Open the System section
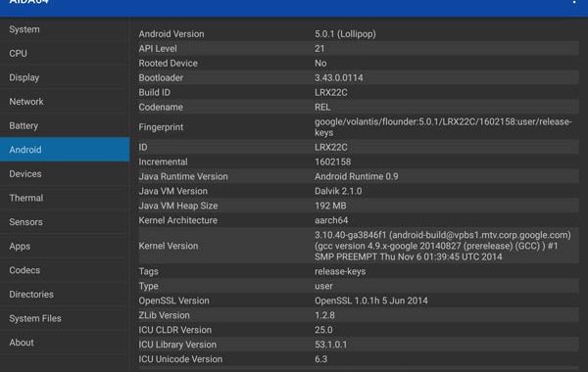This screenshot has width=588, height=372. click(x=65, y=29)
